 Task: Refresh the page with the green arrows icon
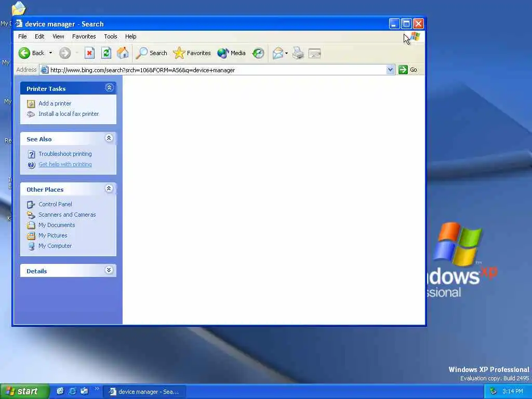[x=106, y=54]
